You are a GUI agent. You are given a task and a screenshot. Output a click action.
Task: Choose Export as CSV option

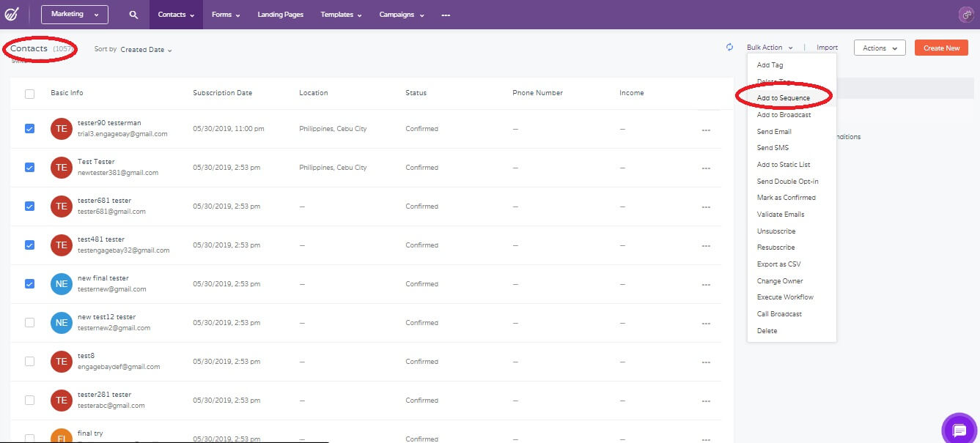coord(778,264)
